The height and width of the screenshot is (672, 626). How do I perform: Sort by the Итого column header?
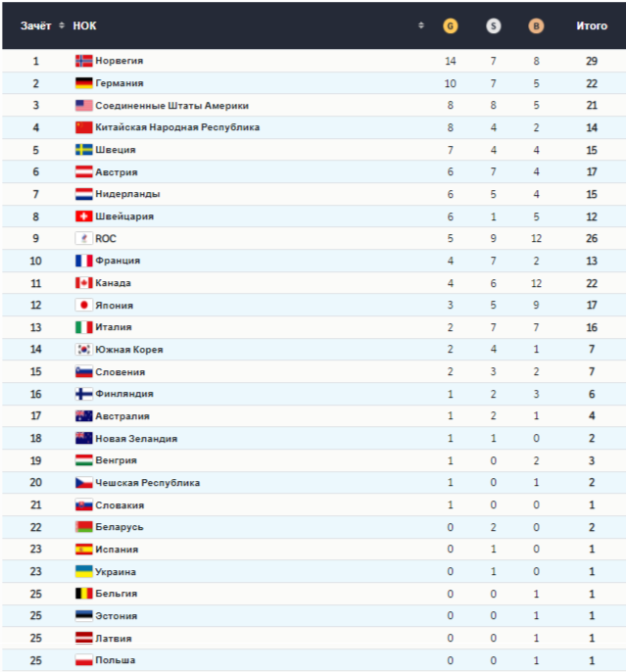click(592, 25)
